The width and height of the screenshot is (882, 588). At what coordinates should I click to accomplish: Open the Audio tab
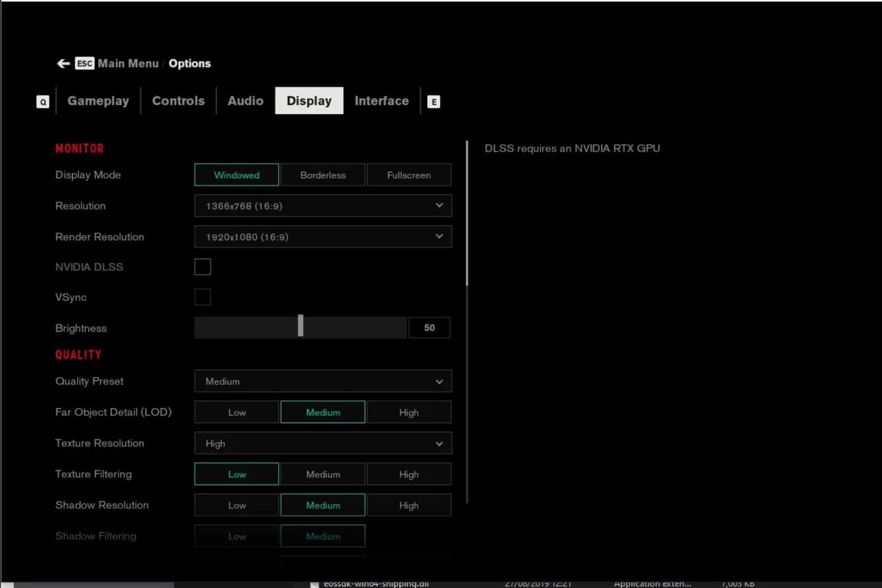pyautogui.click(x=245, y=100)
